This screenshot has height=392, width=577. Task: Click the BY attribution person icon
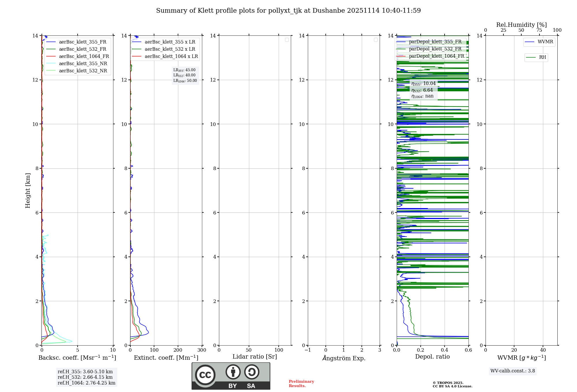233,372
